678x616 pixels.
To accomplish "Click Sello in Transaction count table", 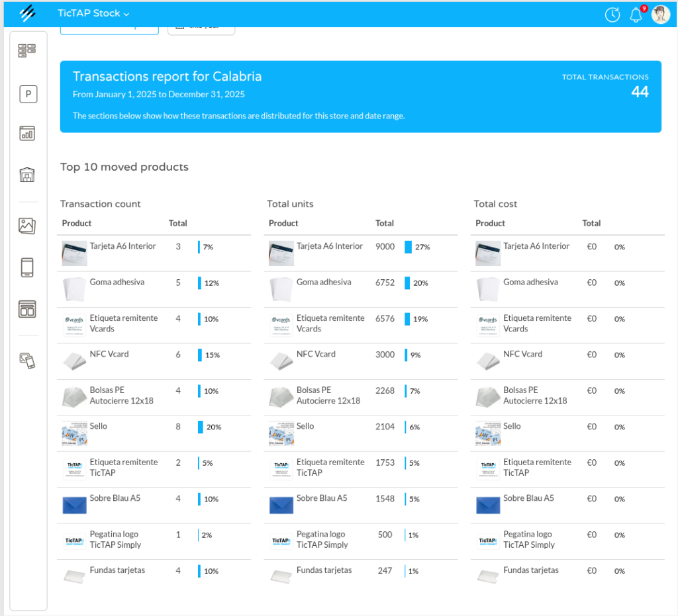I will (x=98, y=426).
